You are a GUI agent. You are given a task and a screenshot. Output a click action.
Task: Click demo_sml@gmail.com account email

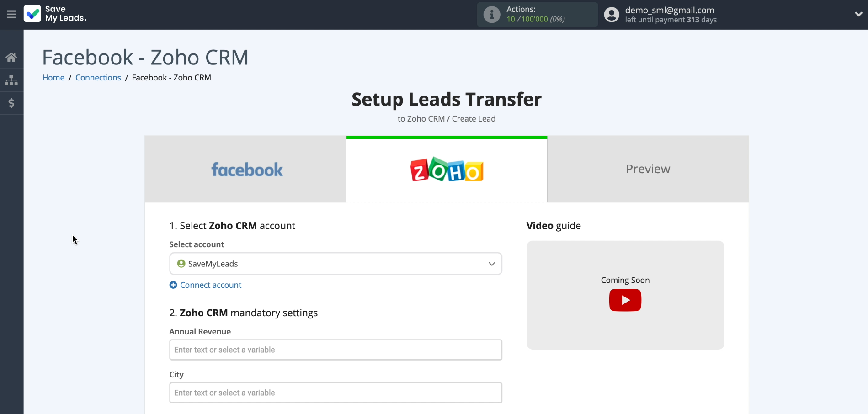point(670,10)
